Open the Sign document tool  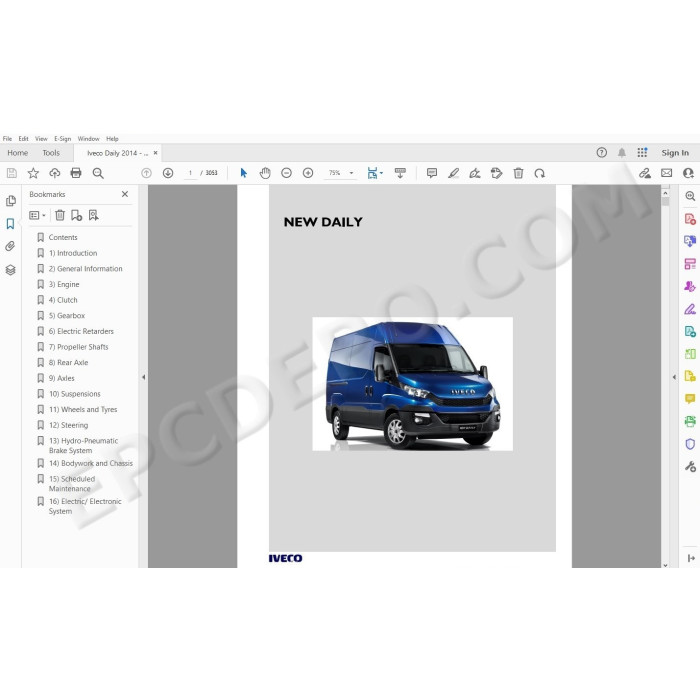(x=475, y=173)
